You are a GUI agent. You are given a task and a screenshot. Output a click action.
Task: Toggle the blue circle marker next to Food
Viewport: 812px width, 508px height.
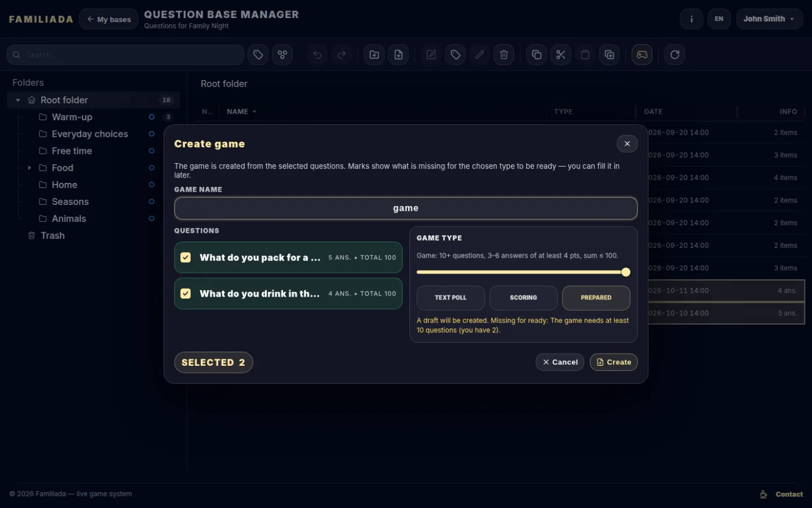(151, 168)
